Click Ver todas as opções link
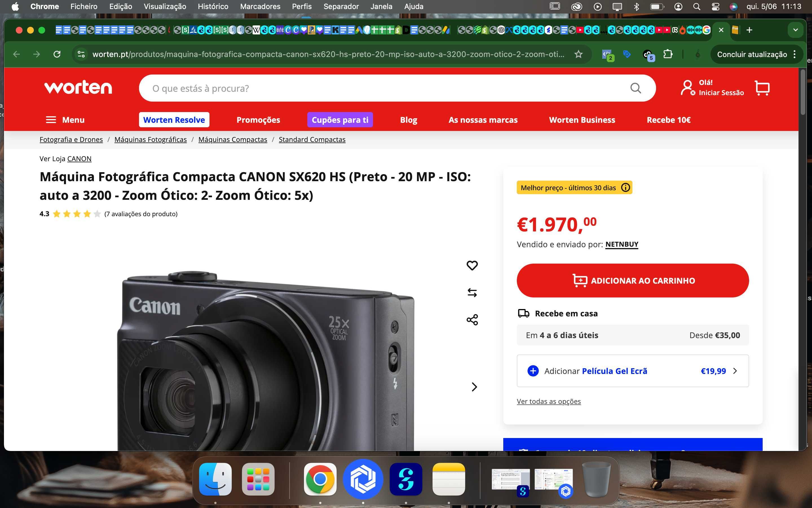The width and height of the screenshot is (812, 508). (x=548, y=401)
